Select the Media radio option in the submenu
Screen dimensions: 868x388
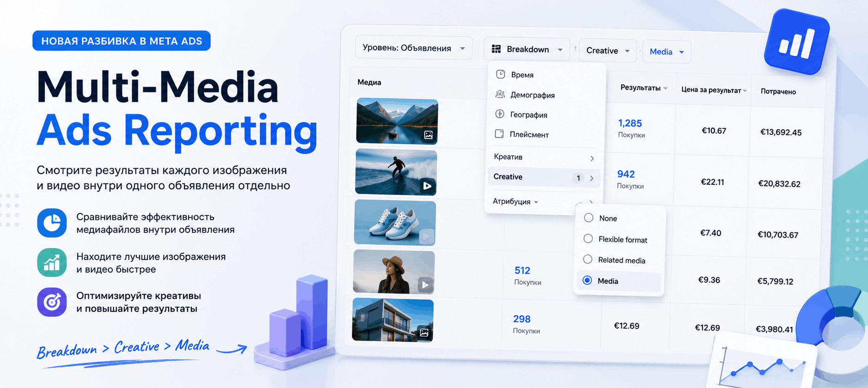tap(587, 280)
